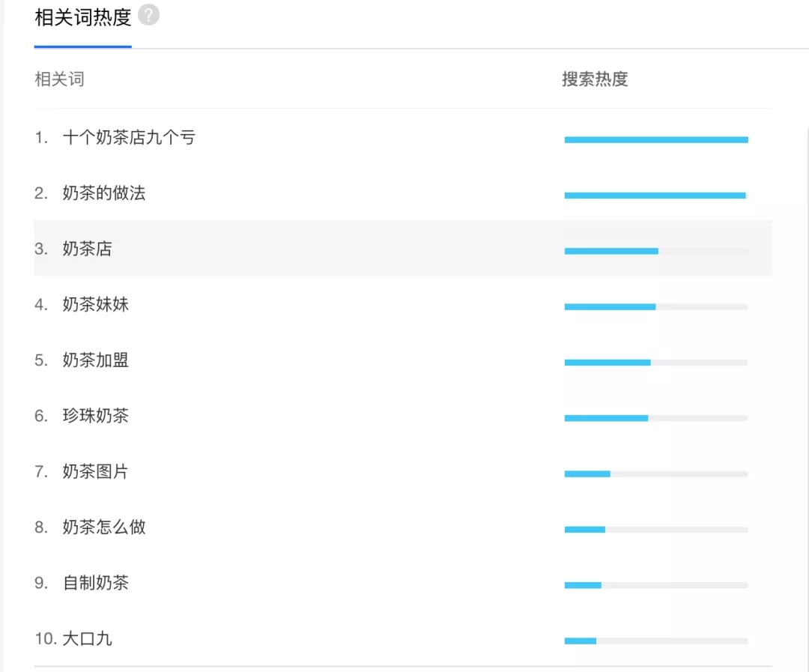
Task: Open keyword 珍珠奶茶
Action: tap(96, 416)
